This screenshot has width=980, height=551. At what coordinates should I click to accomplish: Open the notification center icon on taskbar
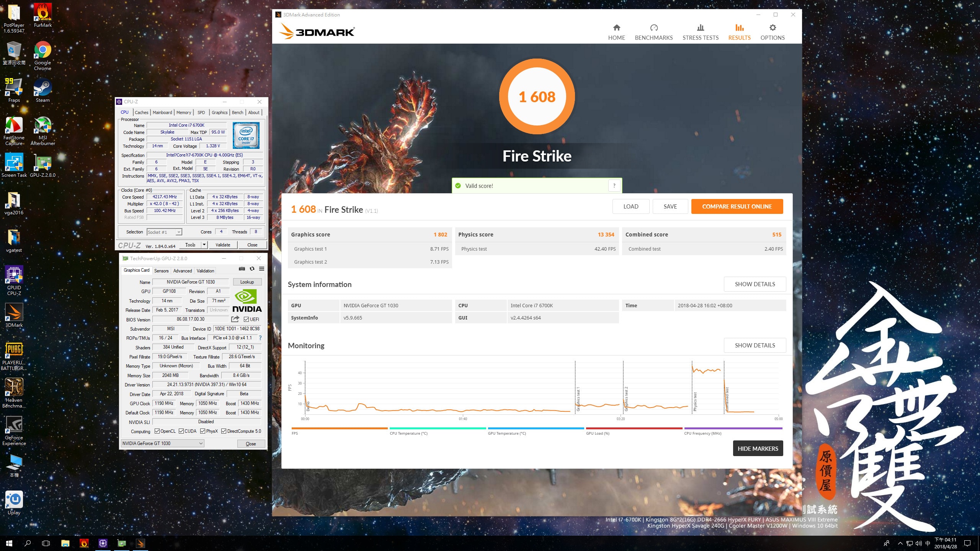tap(967, 543)
